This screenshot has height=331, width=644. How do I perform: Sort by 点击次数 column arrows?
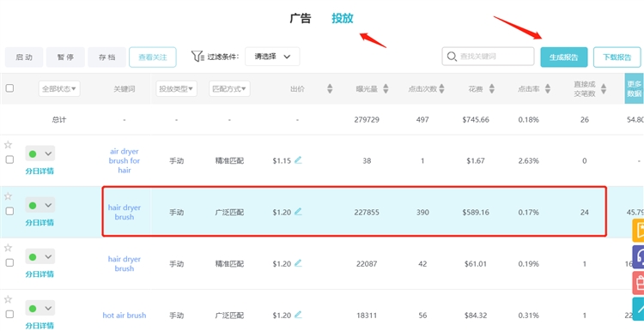(x=441, y=88)
